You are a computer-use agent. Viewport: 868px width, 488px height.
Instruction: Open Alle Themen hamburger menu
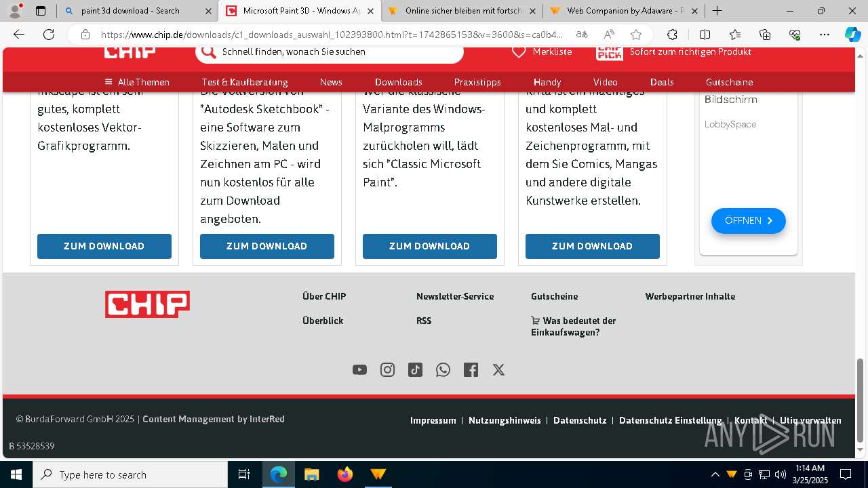click(x=137, y=82)
